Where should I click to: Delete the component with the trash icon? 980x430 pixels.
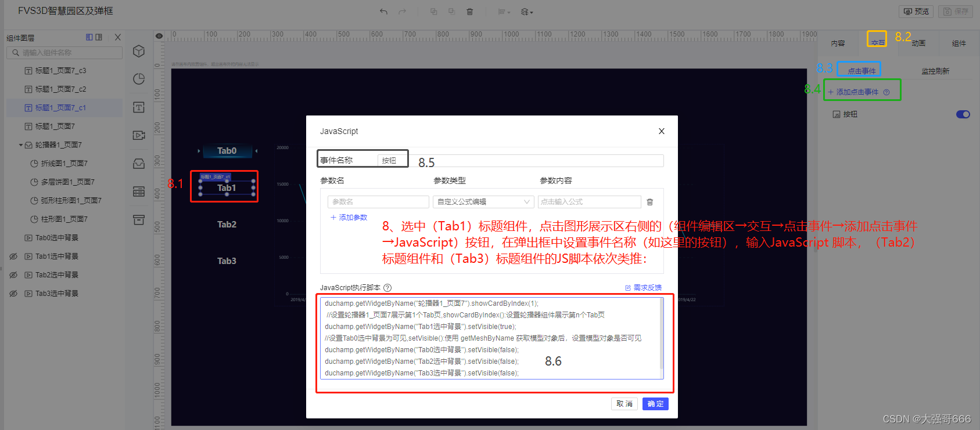[x=470, y=12]
